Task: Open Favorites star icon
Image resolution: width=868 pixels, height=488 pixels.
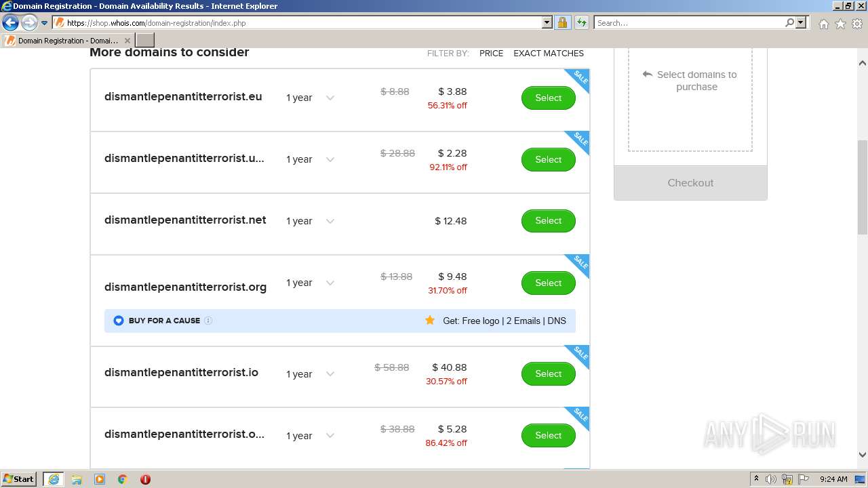Action: (x=840, y=24)
